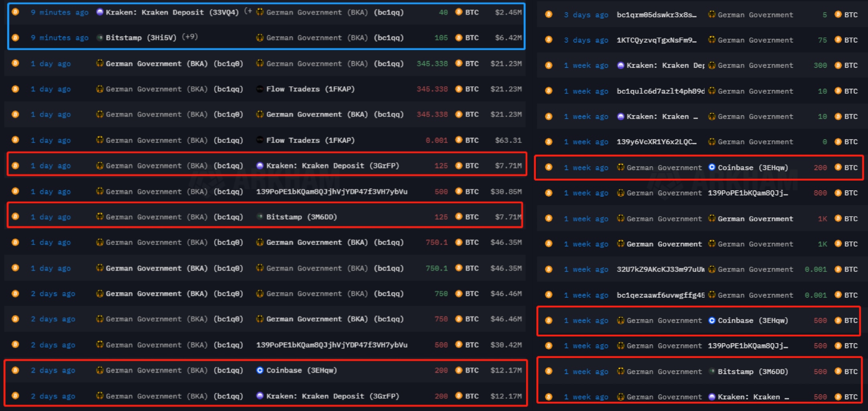Click orange coin icon starting the 1KTCQyzvqTgxNsFm9 row
The height and width of the screenshot is (411, 868).
(549, 40)
